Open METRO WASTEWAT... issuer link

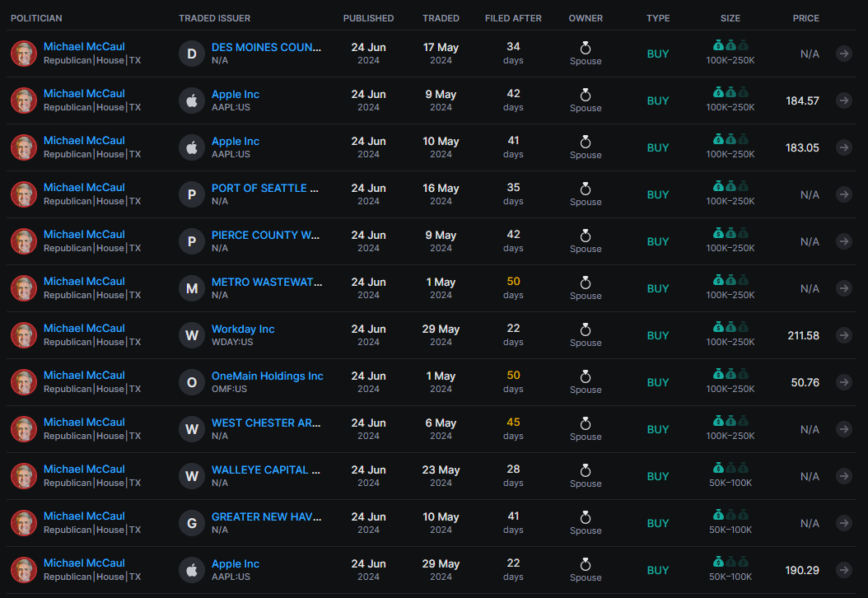(267, 282)
